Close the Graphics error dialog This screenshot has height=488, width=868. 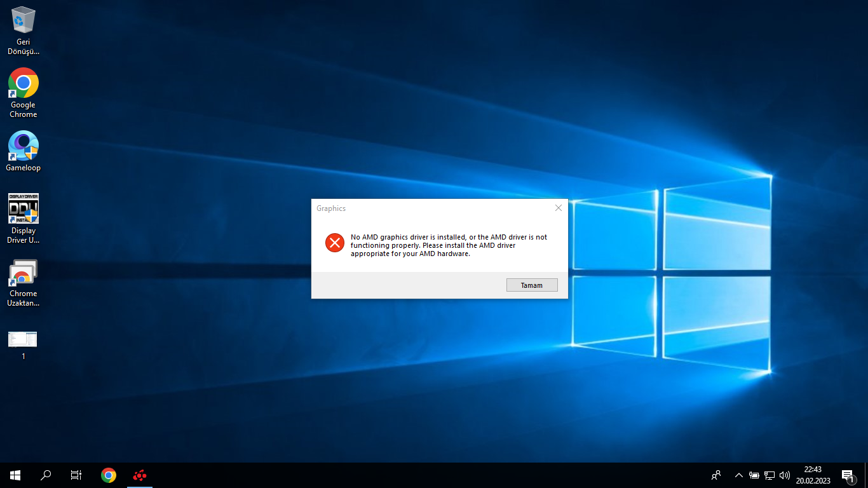click(559, 208)
